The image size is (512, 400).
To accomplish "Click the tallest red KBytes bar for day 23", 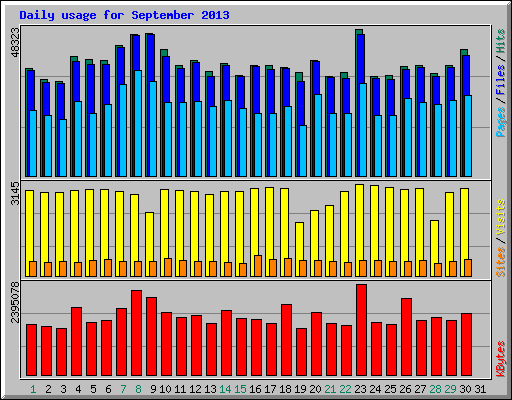I will pos(361,330).
